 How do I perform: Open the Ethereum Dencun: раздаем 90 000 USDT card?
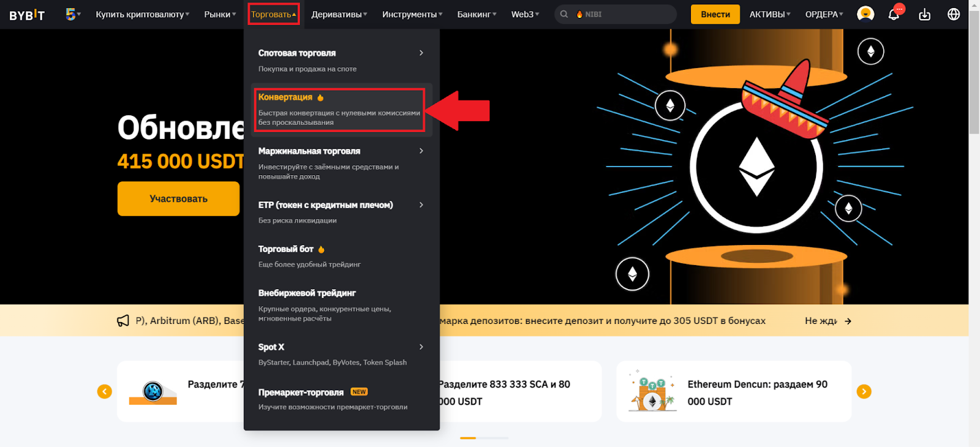coord(734,391)
